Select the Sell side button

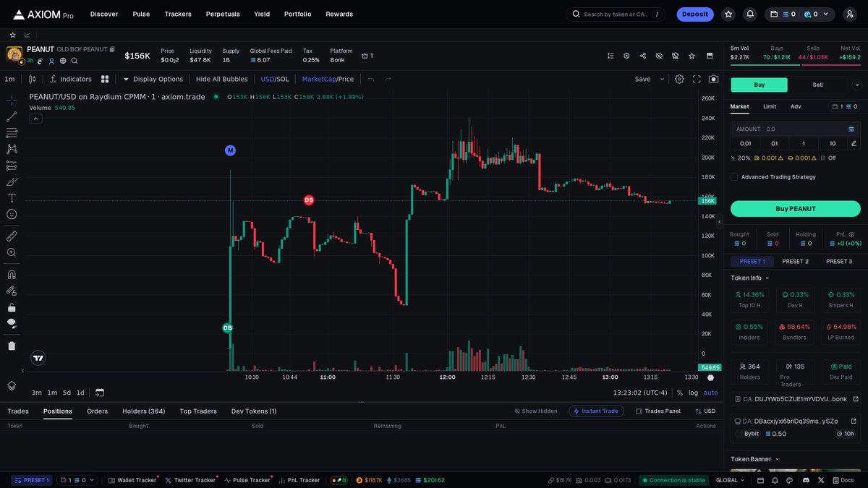[x=817, y=85]
